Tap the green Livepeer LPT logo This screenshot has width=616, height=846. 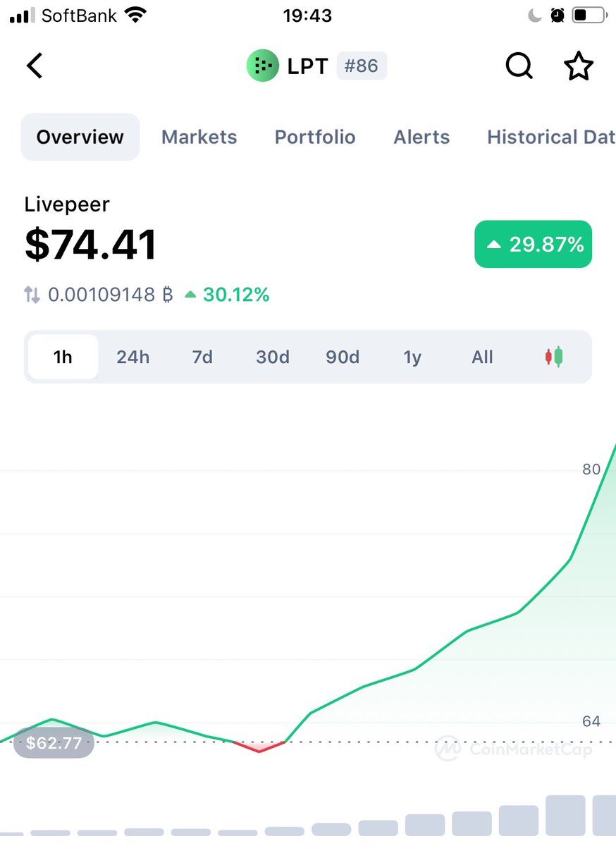click(263, 66)
